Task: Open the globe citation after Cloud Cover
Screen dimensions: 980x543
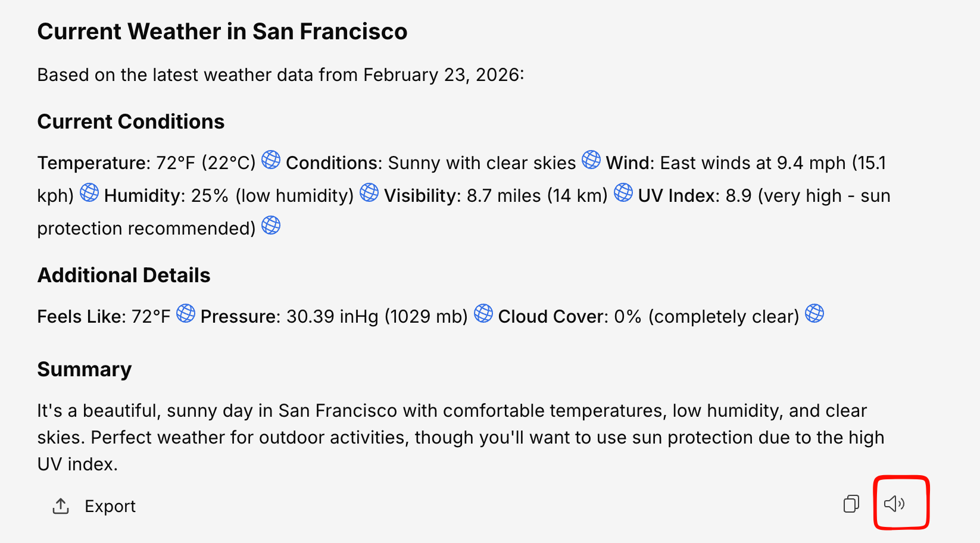Action: 814,313
